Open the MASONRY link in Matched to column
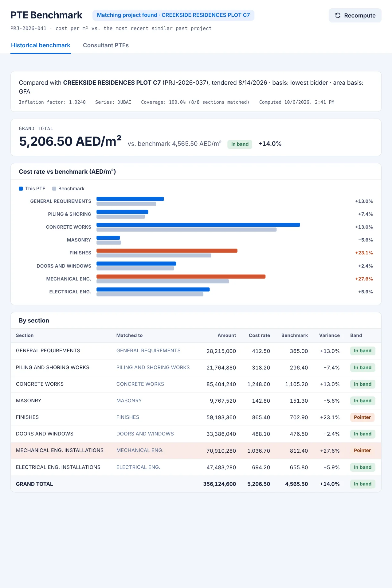392x588 pixels. 129,401
